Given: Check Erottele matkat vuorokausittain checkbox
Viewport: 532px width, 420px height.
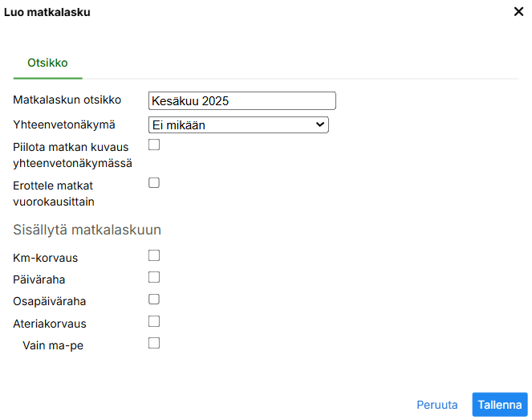Looking at the screenshot, I should coord(154,183).
